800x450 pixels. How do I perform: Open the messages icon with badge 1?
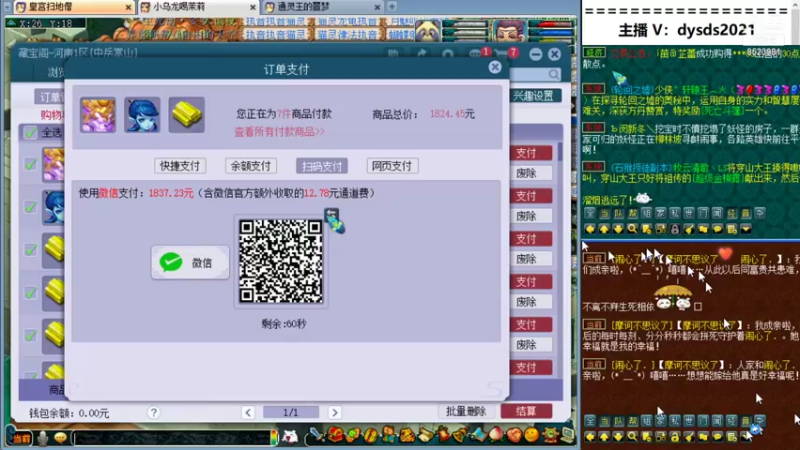tap(477, 54)
